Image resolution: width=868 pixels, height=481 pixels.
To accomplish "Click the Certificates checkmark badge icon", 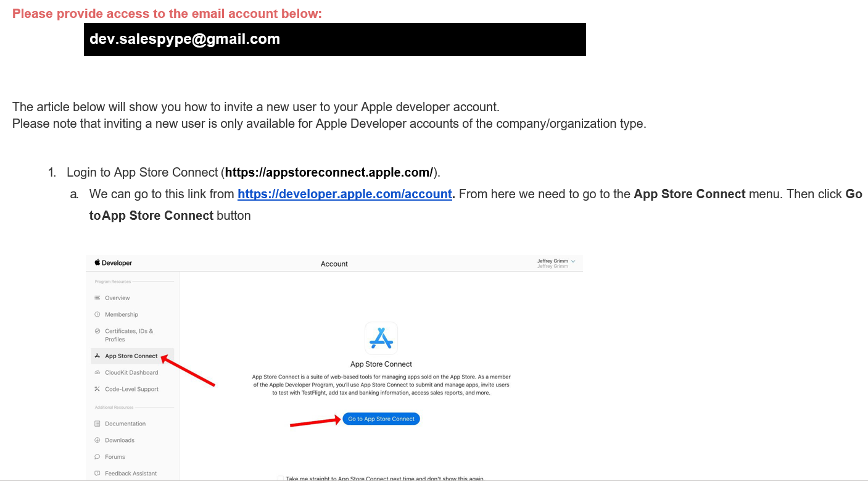I will click(97, 331).
